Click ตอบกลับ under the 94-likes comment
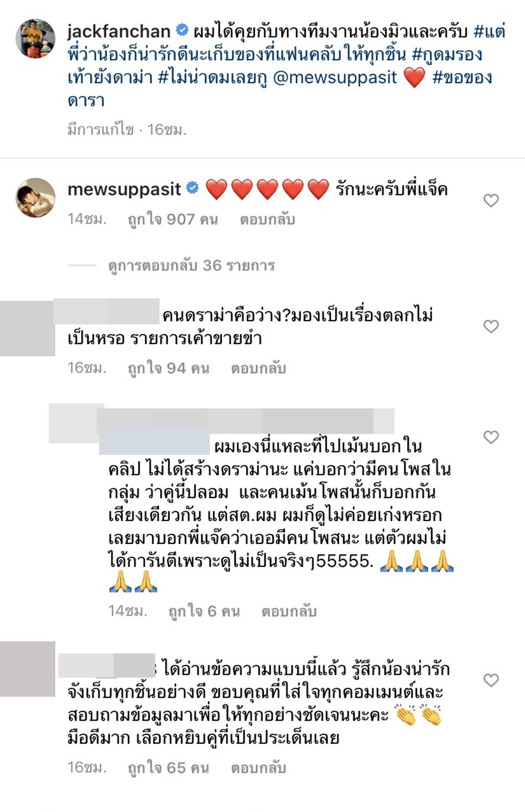 tap(258, 368)
